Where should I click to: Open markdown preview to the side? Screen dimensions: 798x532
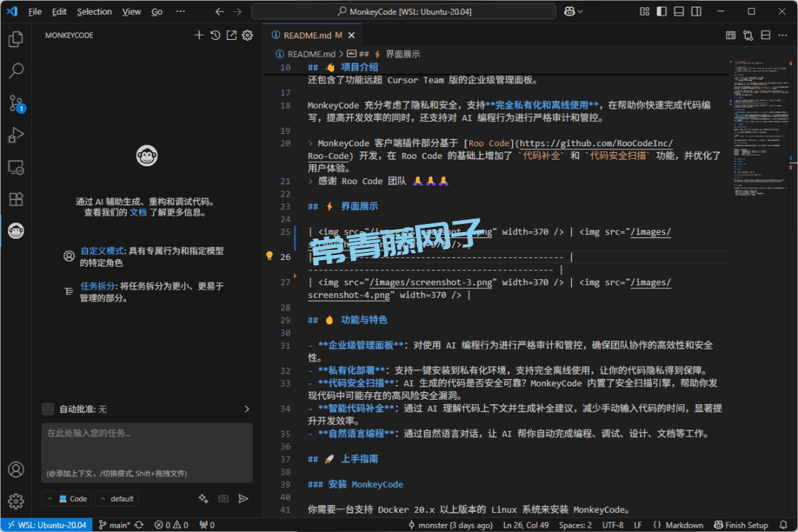[x=731, y=35]
